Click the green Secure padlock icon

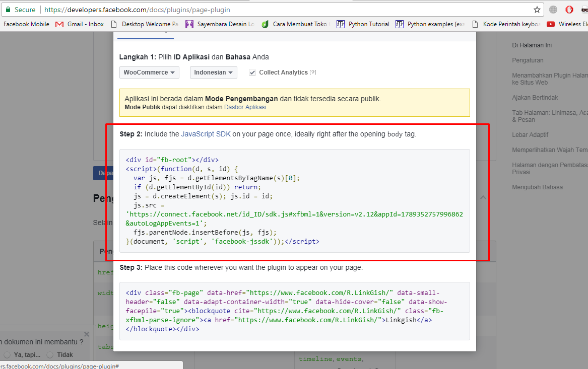click(x=8, y=10)
